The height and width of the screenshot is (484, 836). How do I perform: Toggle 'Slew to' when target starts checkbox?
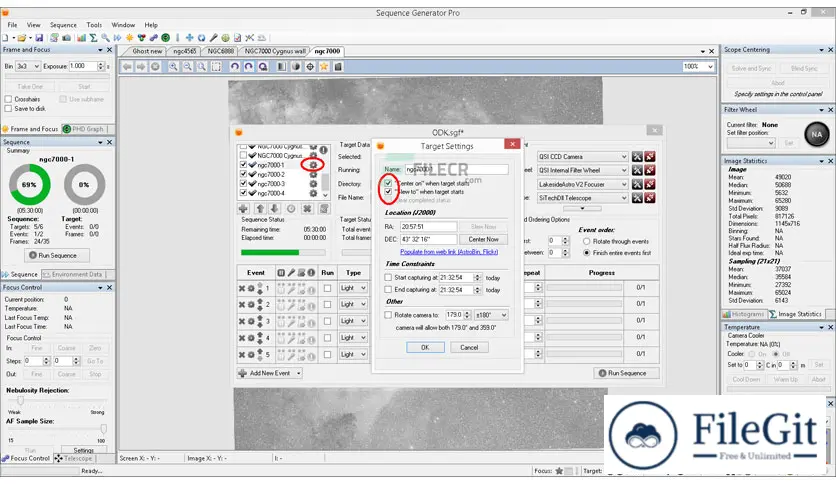388,192
